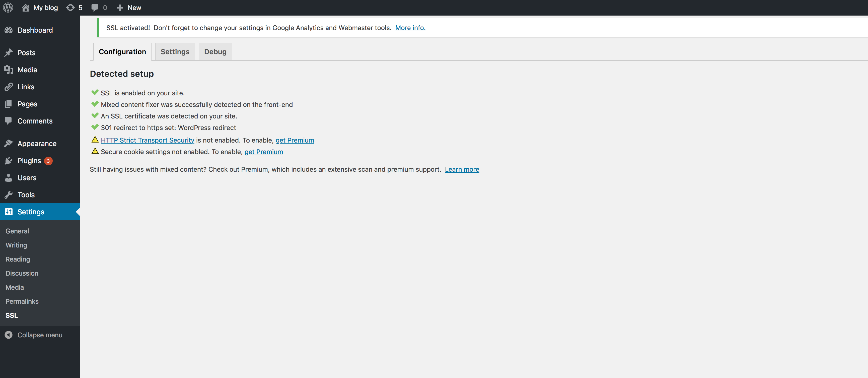Select the Configuration tab
The height and width of the screenshot is (378, 868).
(x=122, y=52)
